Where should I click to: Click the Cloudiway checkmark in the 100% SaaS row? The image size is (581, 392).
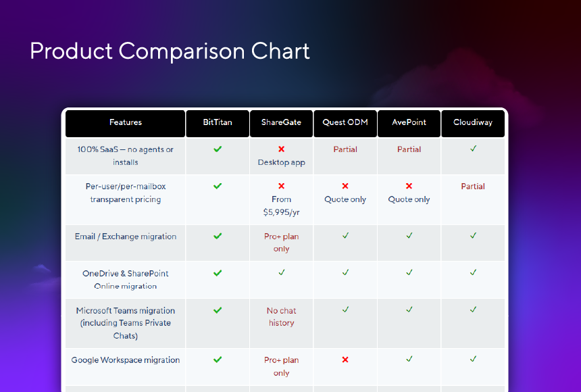[473, 149]
